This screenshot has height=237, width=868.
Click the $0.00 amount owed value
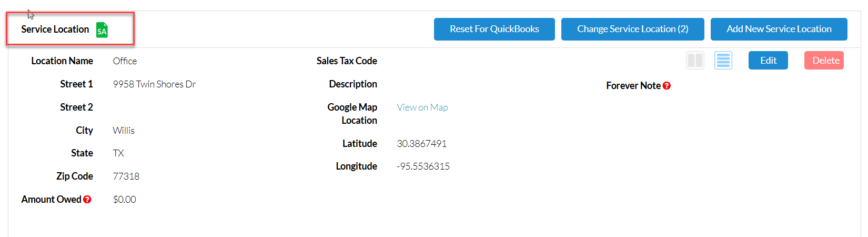pyautogui.click(x=125, y=200)
